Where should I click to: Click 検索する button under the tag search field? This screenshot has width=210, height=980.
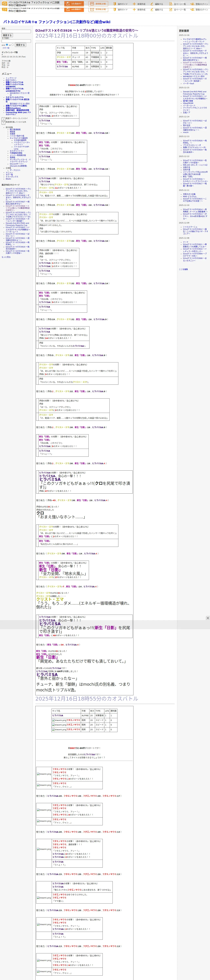tap(20, 45)
